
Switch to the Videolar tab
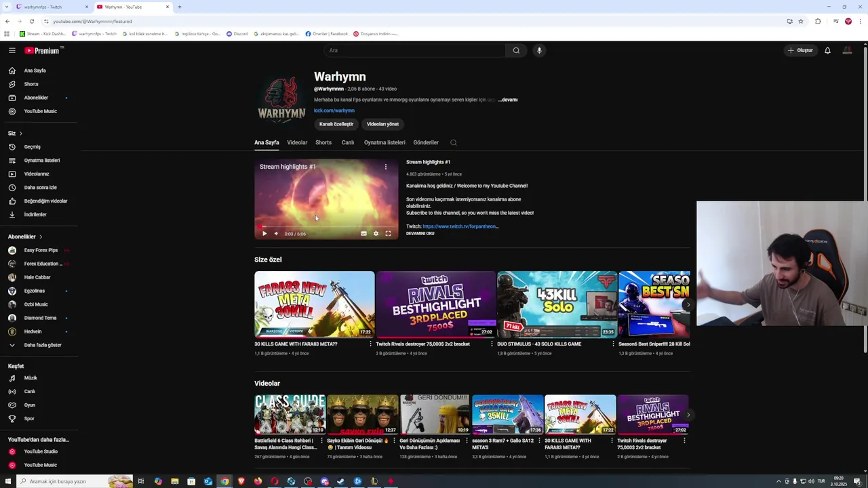click(x=297, y=142)
